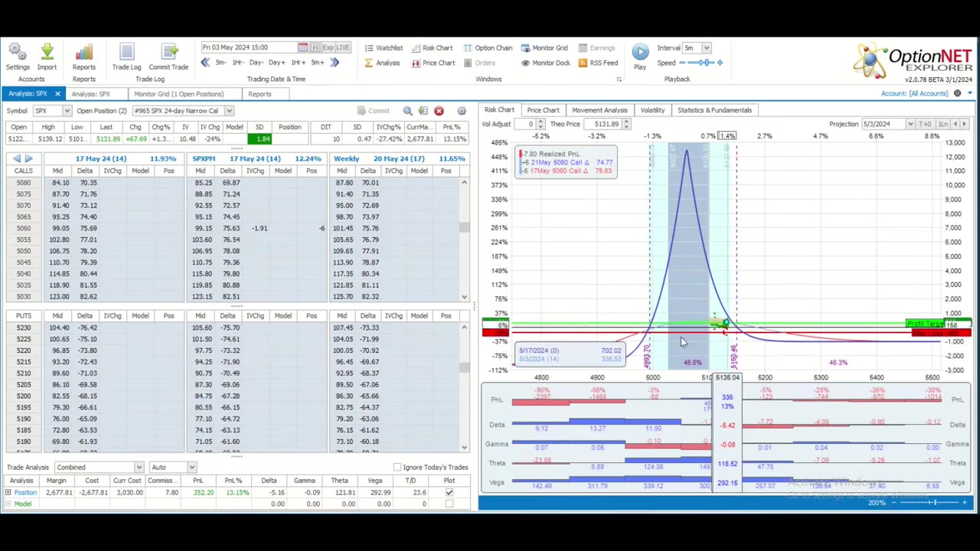Open the Projection date dropdown
980x551 pixels.
coord(910,124)
